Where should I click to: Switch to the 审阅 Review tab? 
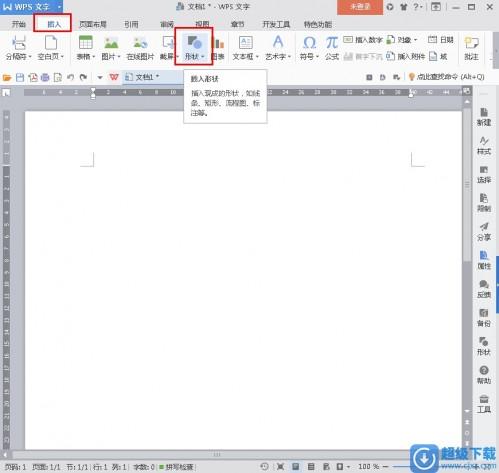click(x=167, y=24)
